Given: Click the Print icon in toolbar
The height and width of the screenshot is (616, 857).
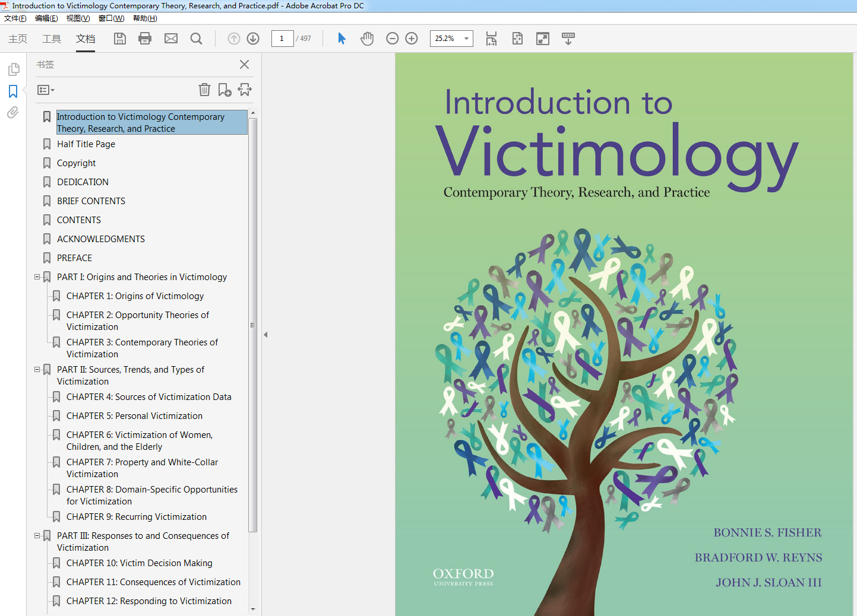Looking at the screenshot, I should click(145, 39).
